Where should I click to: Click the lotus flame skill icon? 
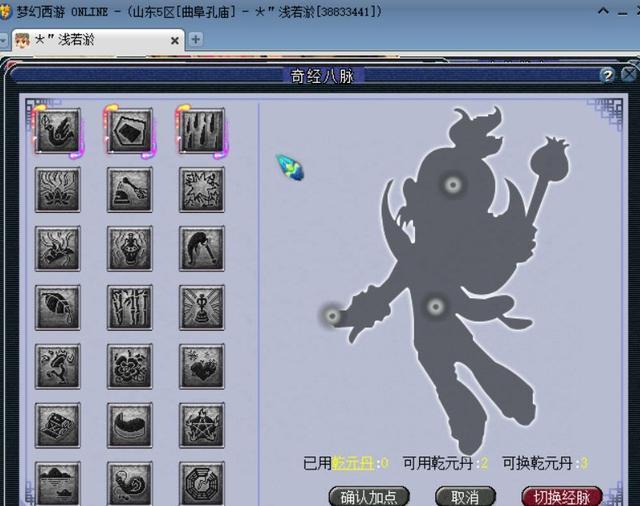click(x=58, y=190)
